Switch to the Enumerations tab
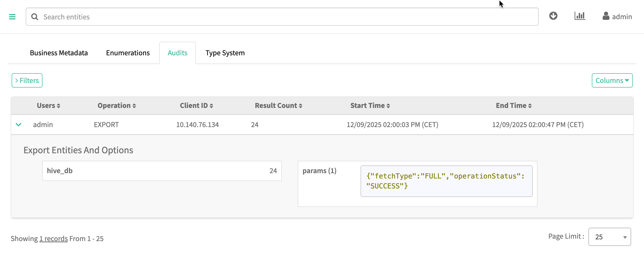Screen dimensions: 644x259 [x=128, y=53]
